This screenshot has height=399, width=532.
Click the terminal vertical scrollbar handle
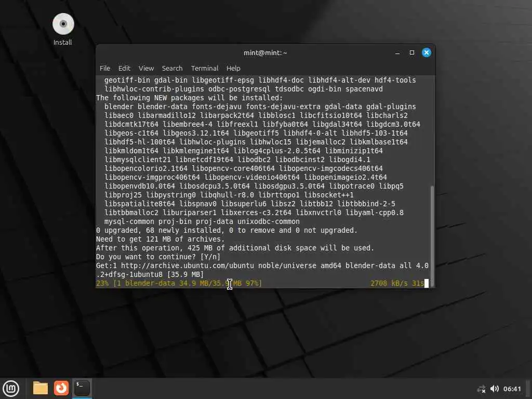432,235
